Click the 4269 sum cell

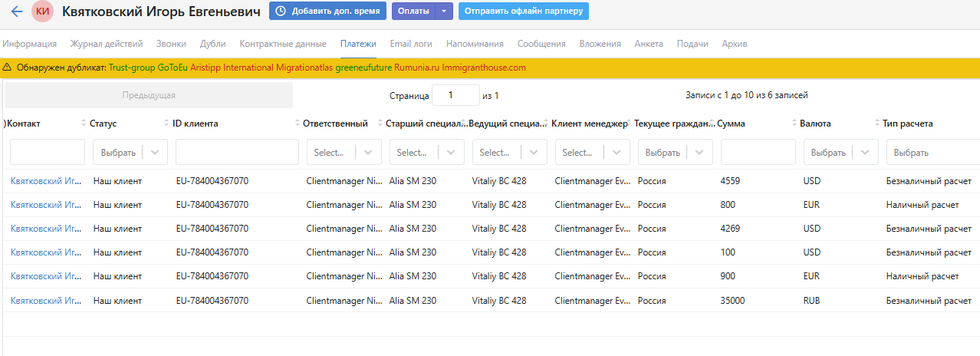(732, 229)
